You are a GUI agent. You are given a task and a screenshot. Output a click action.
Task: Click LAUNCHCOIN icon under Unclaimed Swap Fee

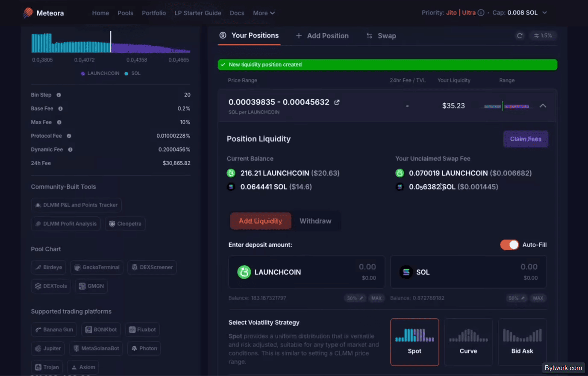pos(400,173)
